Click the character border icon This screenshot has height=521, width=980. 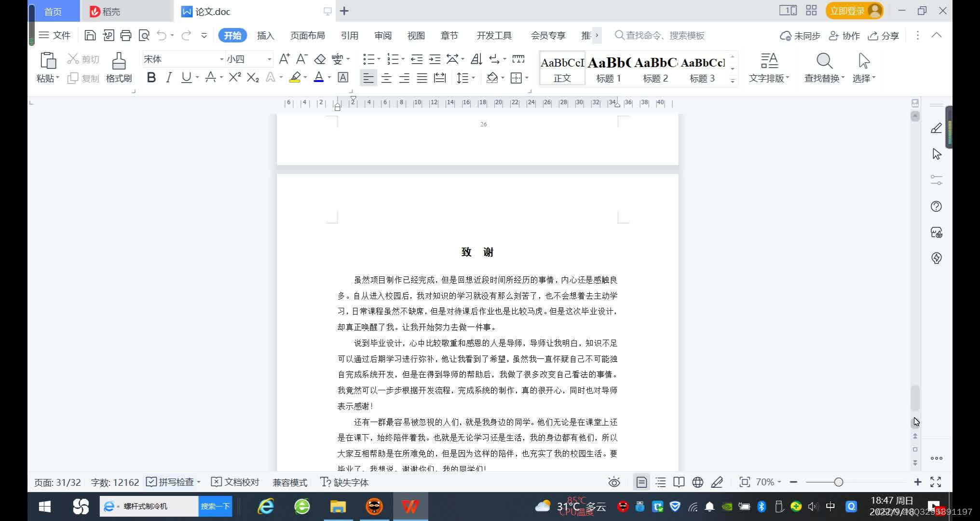(343, 77)
